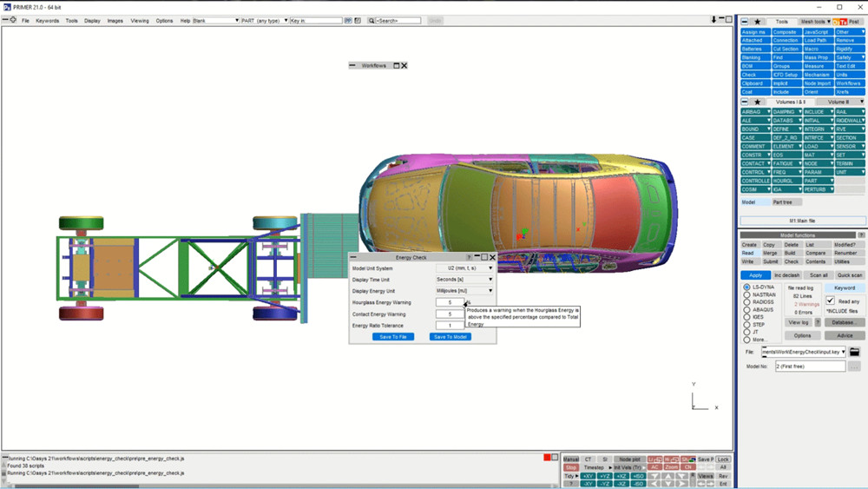This screenshot has width=868, height=489.
Task: Collapse the Tools panel minus icon
Action: pyautogui.click(x=745, y=22)
